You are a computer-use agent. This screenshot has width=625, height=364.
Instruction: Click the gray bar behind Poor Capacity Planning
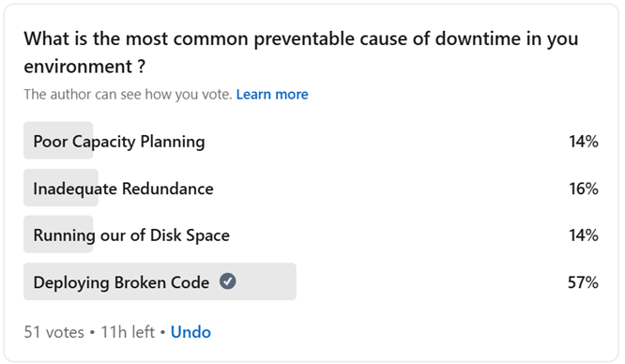(58, 141)
